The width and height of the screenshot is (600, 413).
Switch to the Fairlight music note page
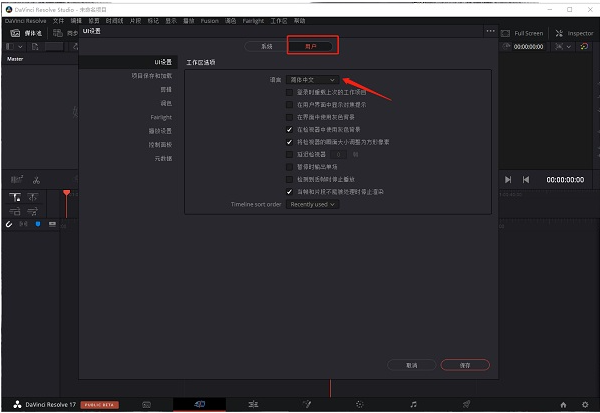tap(413, 404)
